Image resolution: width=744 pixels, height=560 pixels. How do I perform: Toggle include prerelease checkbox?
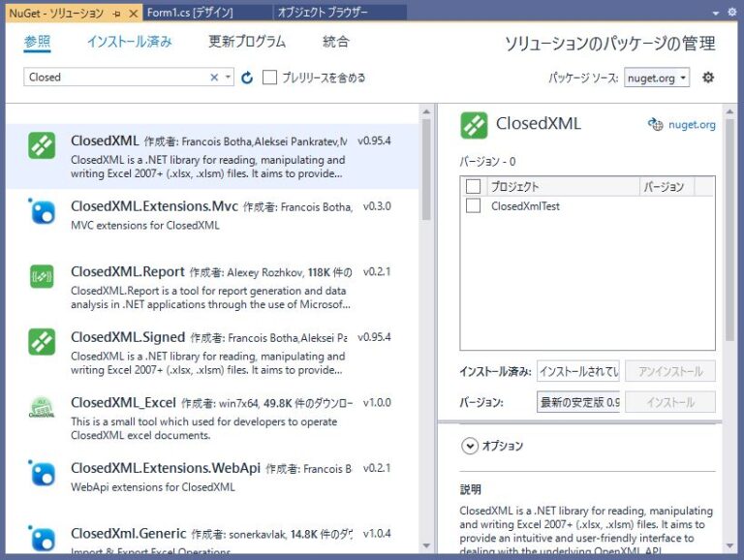click(269, 78)
